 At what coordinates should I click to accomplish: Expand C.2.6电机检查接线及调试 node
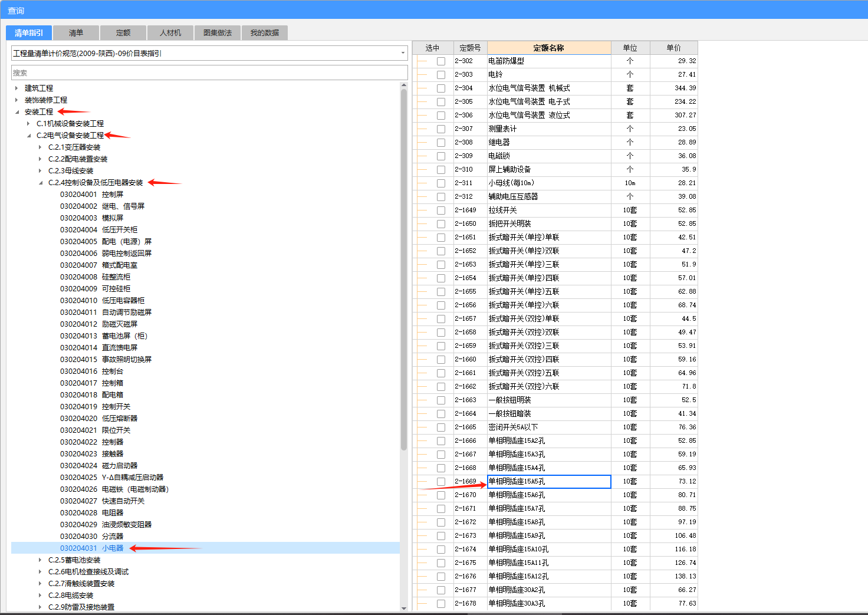(40, 571)
